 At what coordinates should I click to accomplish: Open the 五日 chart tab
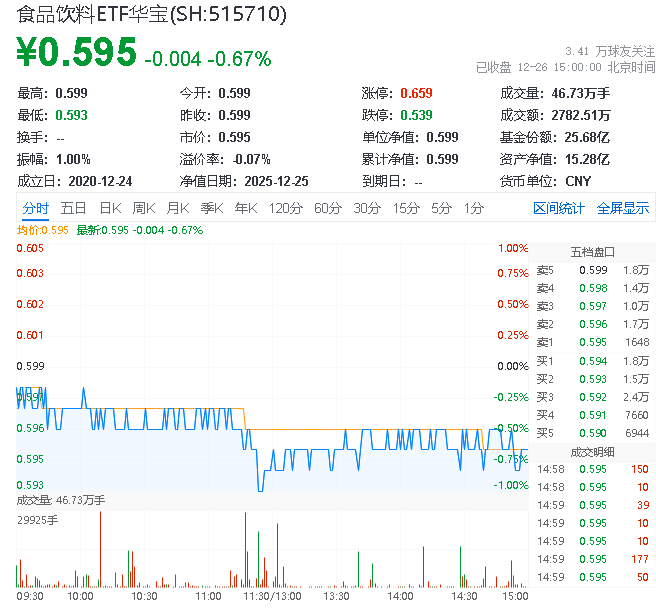(73, 208)
